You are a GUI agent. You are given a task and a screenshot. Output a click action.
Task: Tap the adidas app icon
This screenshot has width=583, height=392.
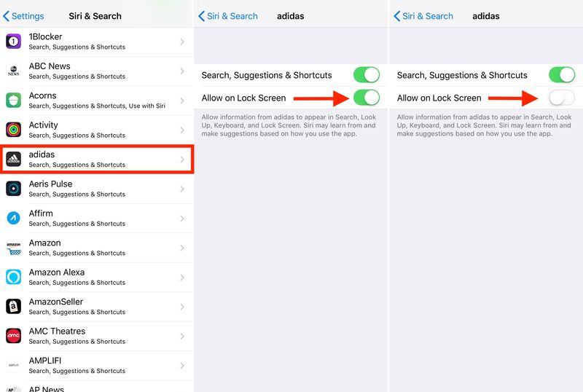(13, 159)
